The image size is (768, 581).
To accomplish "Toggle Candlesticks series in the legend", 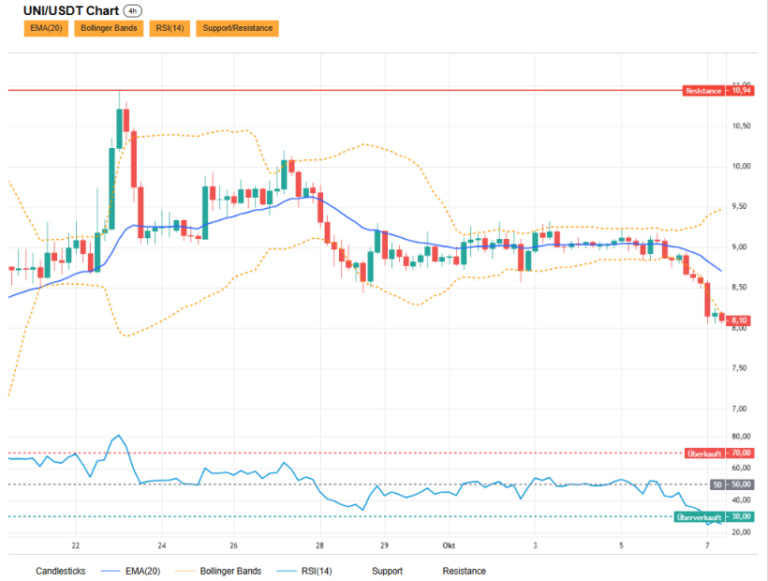I will (60, 571).
